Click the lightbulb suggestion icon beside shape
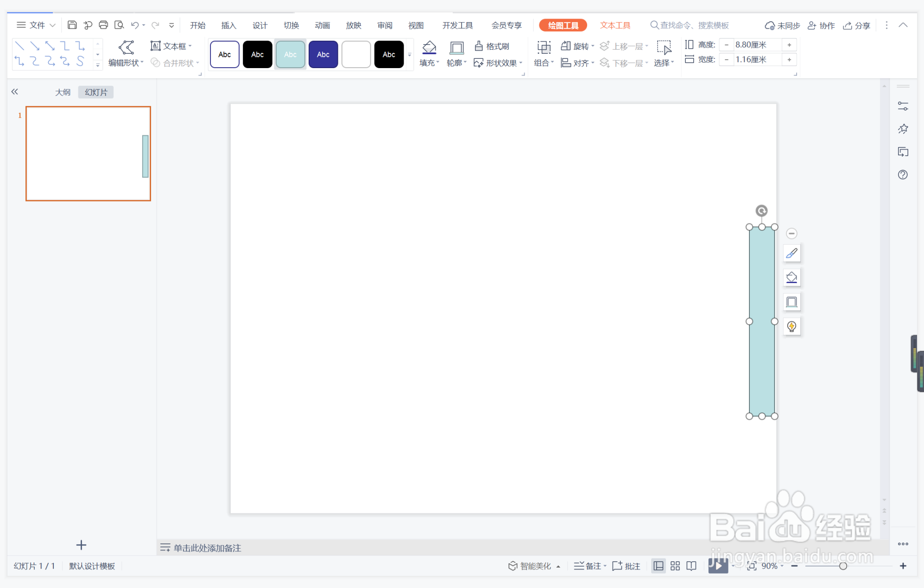This screenshot has height=588, width=924. click(791, 326)
